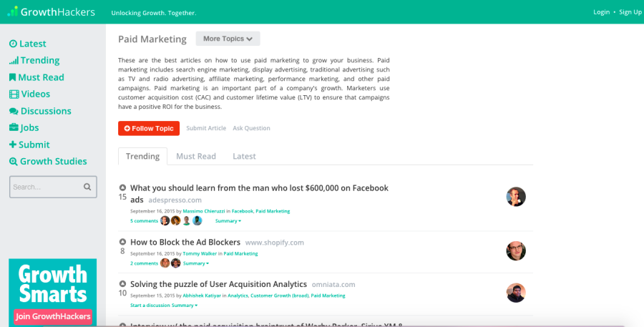Screen dimensions: 644x327
Task: Click the GrowthHackers logo icon
Action: click(x=13, y=11)
